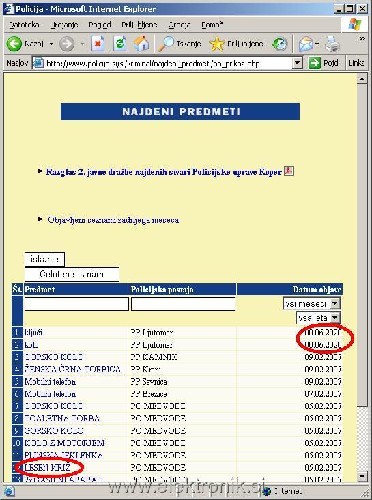Open the first menu bar item
This screenshot has height=500, width=372.
[24, 25]
